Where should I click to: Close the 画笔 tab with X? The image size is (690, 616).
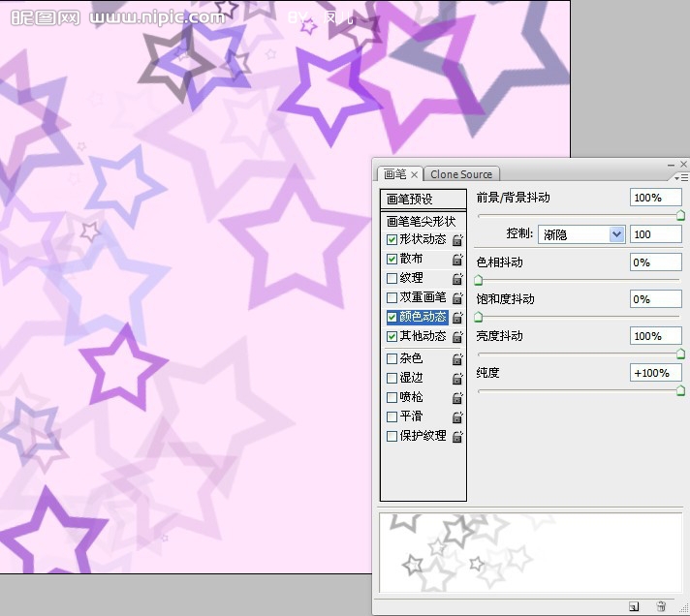[x=414, y=175]
